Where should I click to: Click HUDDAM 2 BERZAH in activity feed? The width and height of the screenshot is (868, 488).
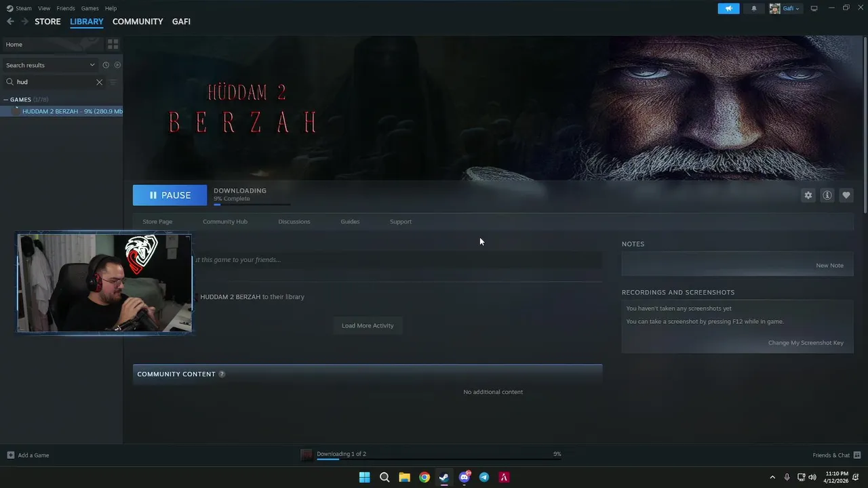tap(230, 297)
